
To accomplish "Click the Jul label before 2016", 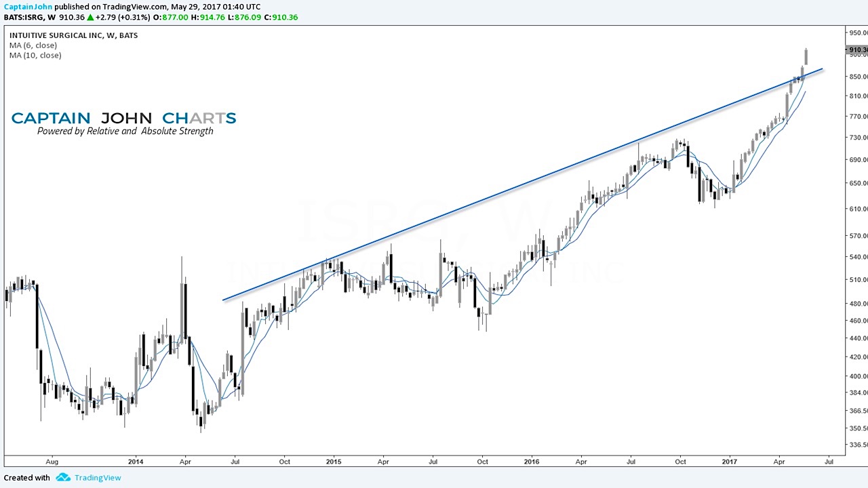I will [x=433, y=462].
